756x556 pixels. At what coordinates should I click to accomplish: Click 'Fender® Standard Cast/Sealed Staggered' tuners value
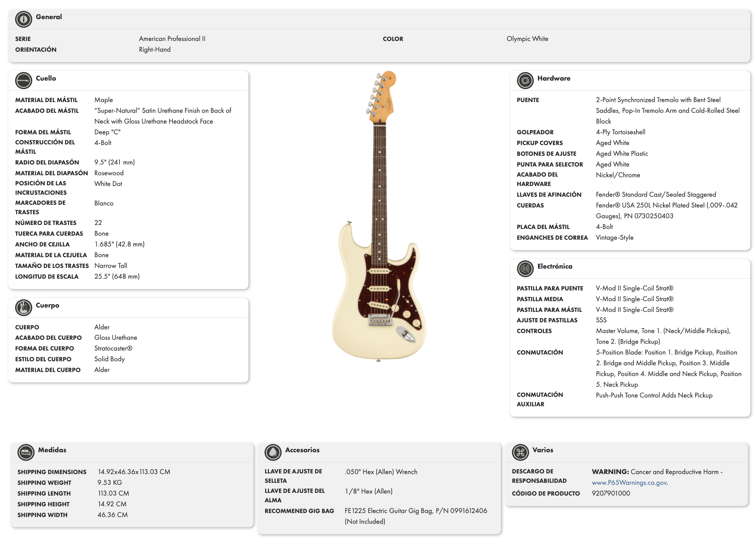pos(656,194)
